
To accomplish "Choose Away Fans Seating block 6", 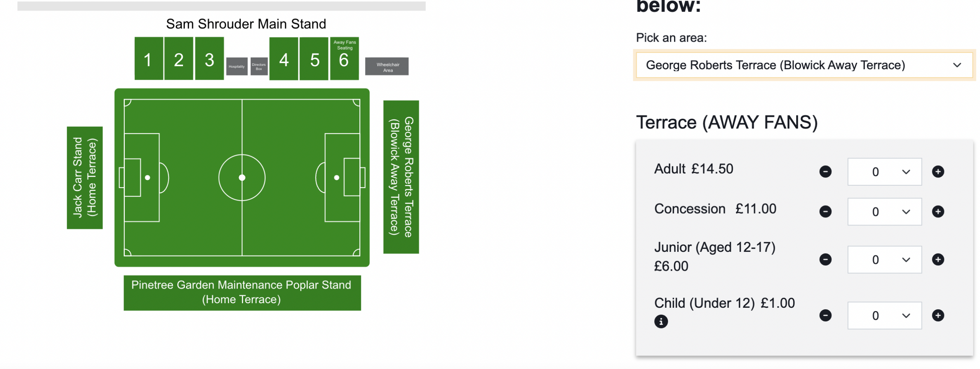I will point(344,59).
